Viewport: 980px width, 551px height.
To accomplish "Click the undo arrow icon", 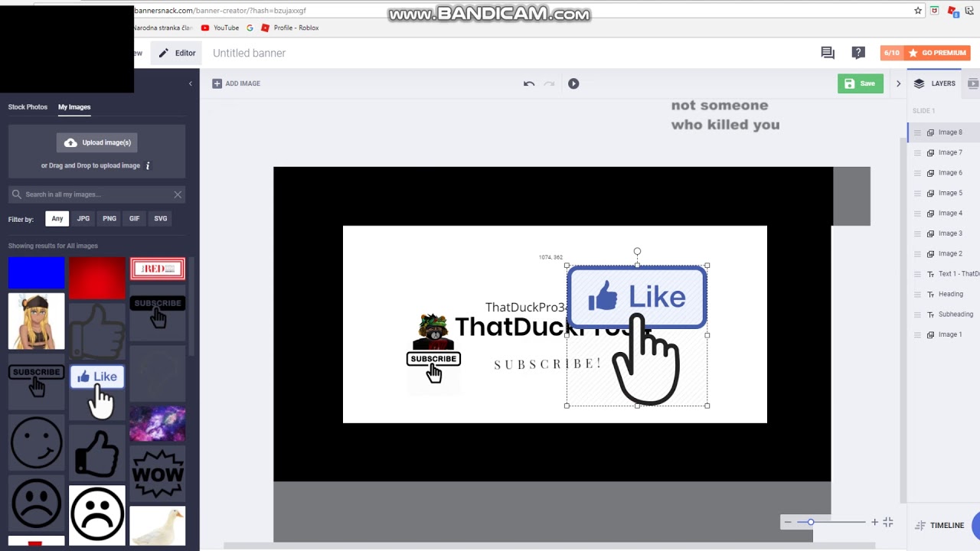I will tap(528, 83).
